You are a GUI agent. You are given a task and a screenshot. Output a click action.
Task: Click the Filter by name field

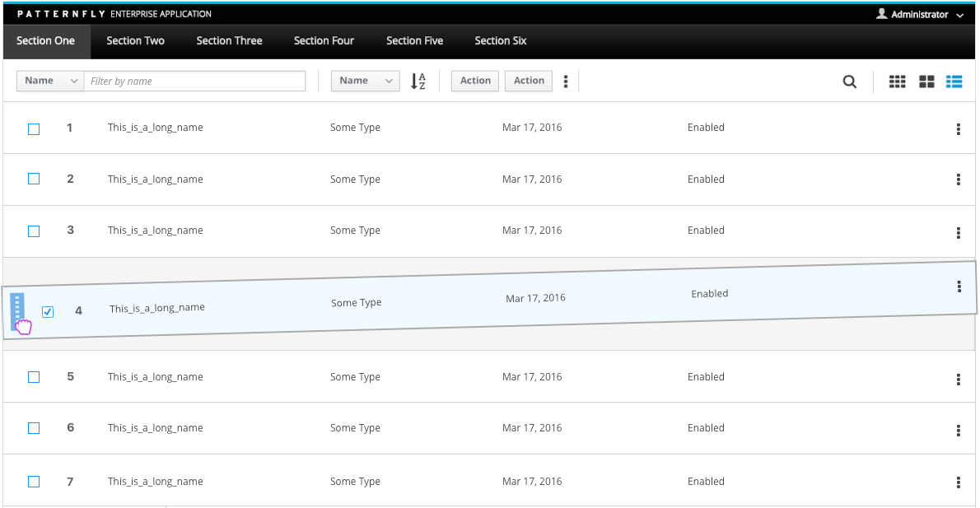(195, 81)
